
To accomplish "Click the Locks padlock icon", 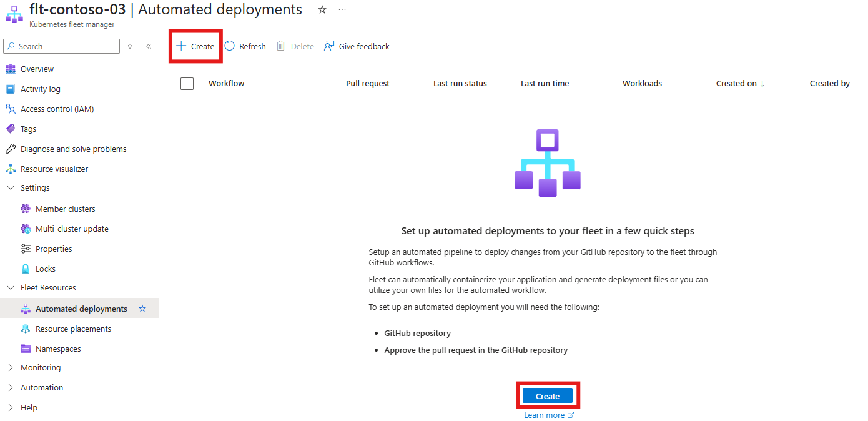I will click(26, 269).
